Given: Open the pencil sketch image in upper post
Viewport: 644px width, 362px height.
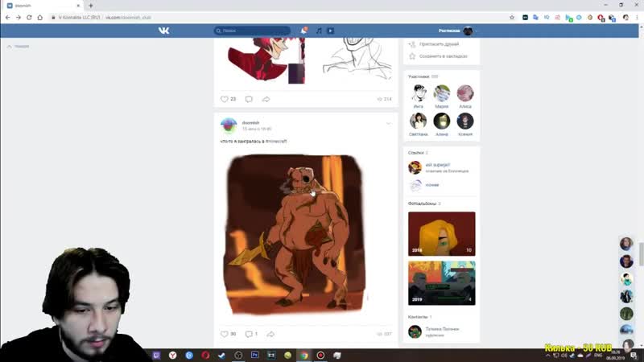Looking at the screenshot, I should pos(357,59).
